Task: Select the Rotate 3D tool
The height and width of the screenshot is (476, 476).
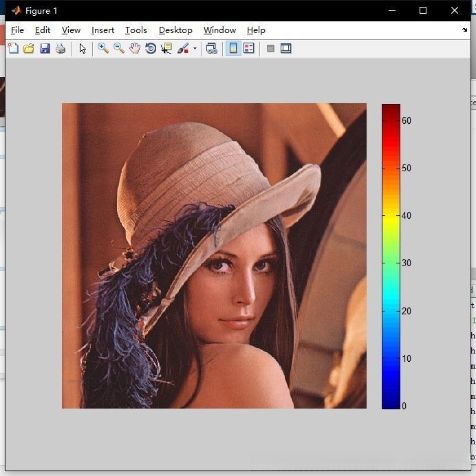Action: [151, 48]
